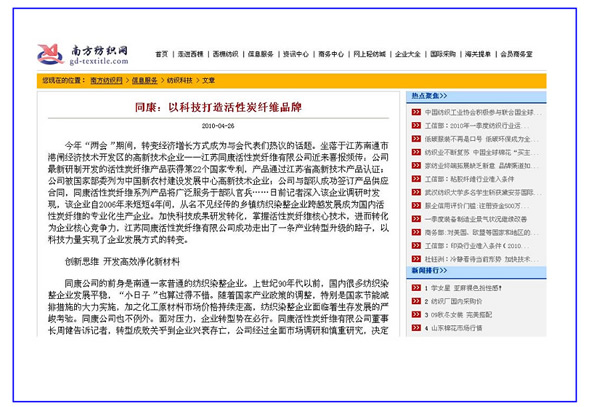Screen dimensions: 600x407
Task: Click red arrow icon beside 杜钰洲 headline
Action: [415, 256]
